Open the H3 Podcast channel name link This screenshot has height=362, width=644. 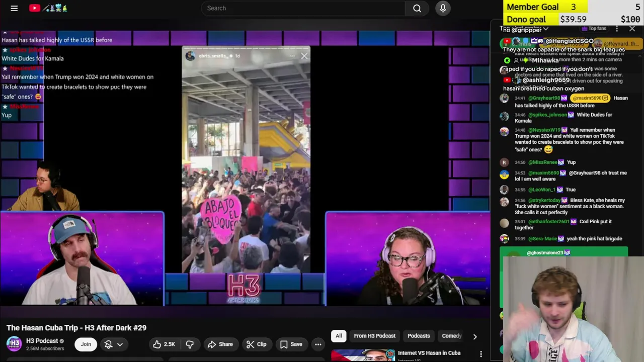tap(42, 341)
